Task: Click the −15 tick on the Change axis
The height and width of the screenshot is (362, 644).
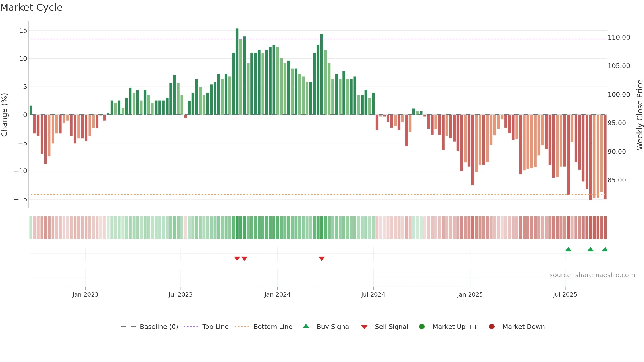Action: click(21, 199)
